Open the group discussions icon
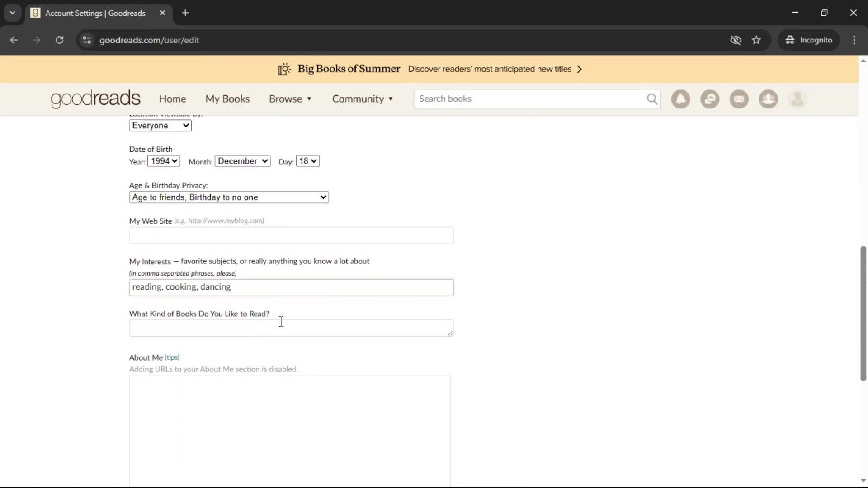This screenshot has height=488, width=868. (x=710, y=99)
